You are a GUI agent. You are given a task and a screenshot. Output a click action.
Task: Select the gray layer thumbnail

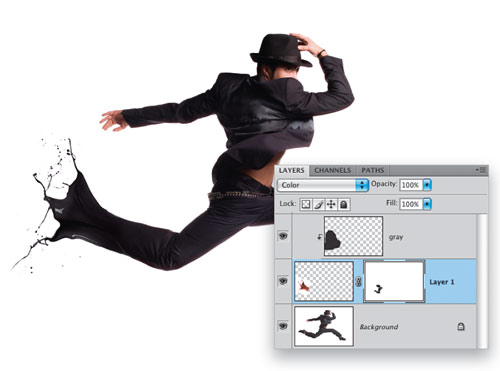tap(353, 236)
